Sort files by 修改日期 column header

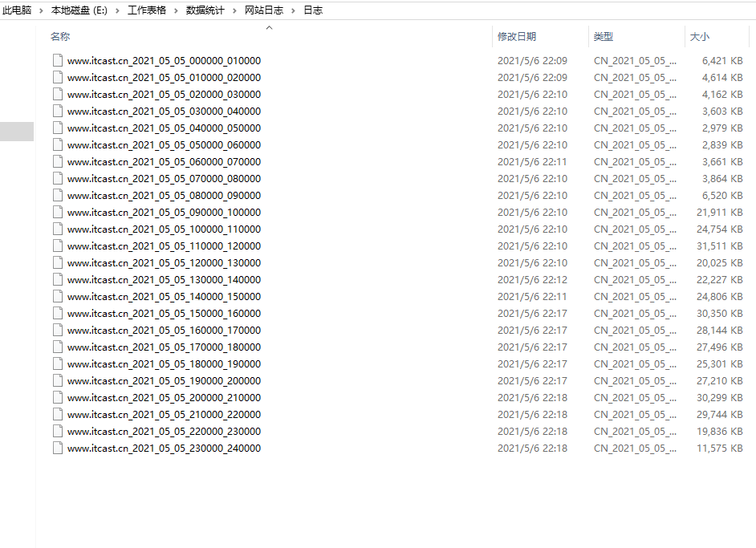click(x=517, y=37)
